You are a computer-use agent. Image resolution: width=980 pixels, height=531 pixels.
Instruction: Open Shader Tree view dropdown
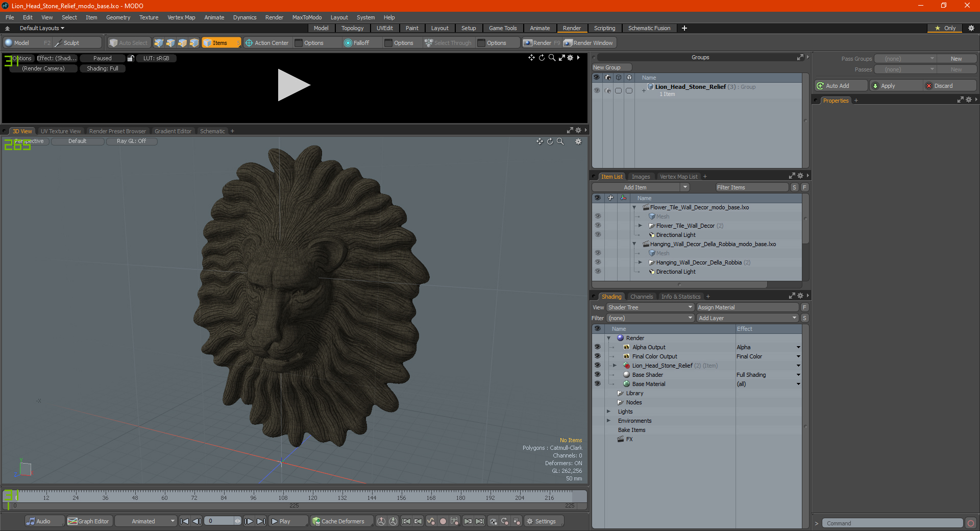click(x=650, y=307)
